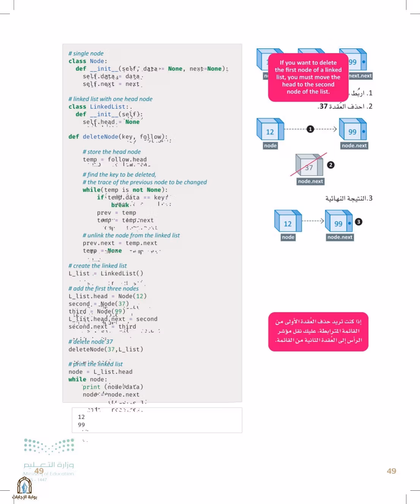The image size is (420, 504).
Task: Select the line 'self.head = None'
Action: click(x=111, y=122)
